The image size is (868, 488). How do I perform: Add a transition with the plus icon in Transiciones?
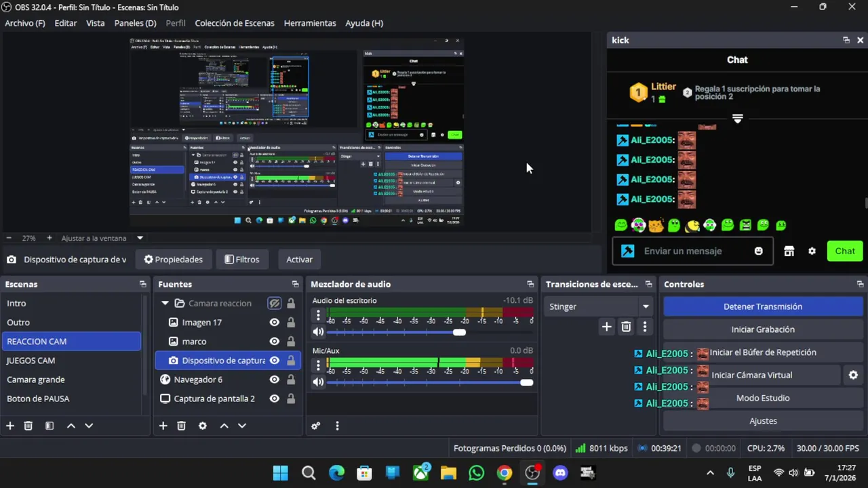click(x=607, y=327)
